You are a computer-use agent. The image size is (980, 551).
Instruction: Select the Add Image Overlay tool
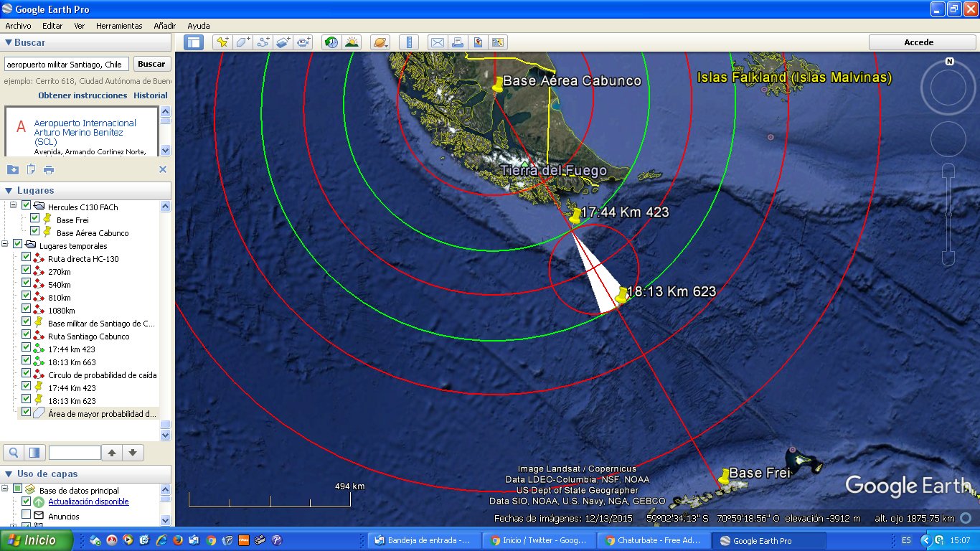283,42
